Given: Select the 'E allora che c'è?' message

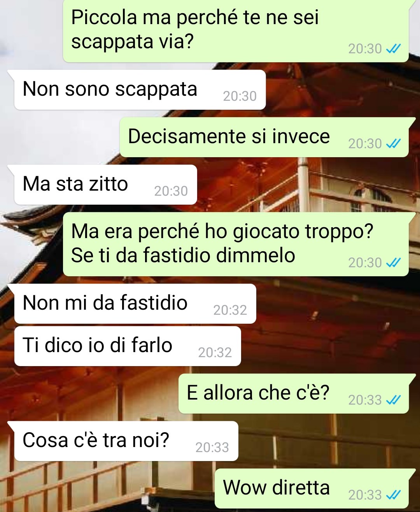Looking at the screenshot, I should pyautogui.click(x=294, y=394).
